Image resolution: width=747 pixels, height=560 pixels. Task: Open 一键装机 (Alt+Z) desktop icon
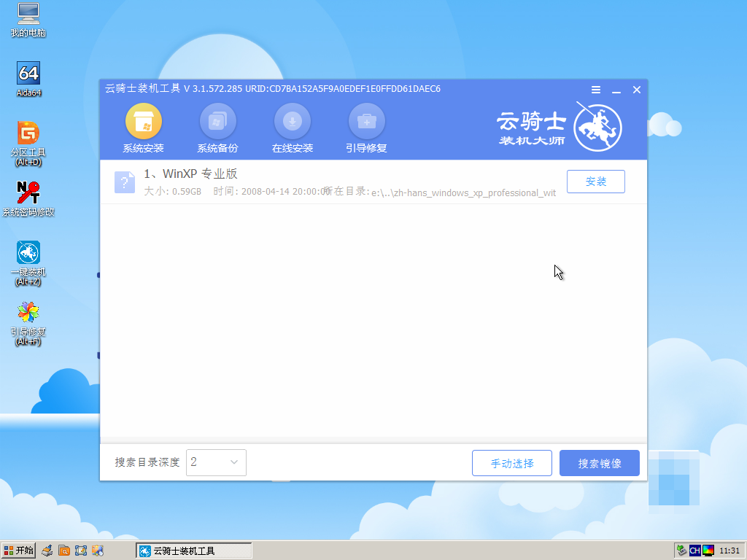pos(28,263)
